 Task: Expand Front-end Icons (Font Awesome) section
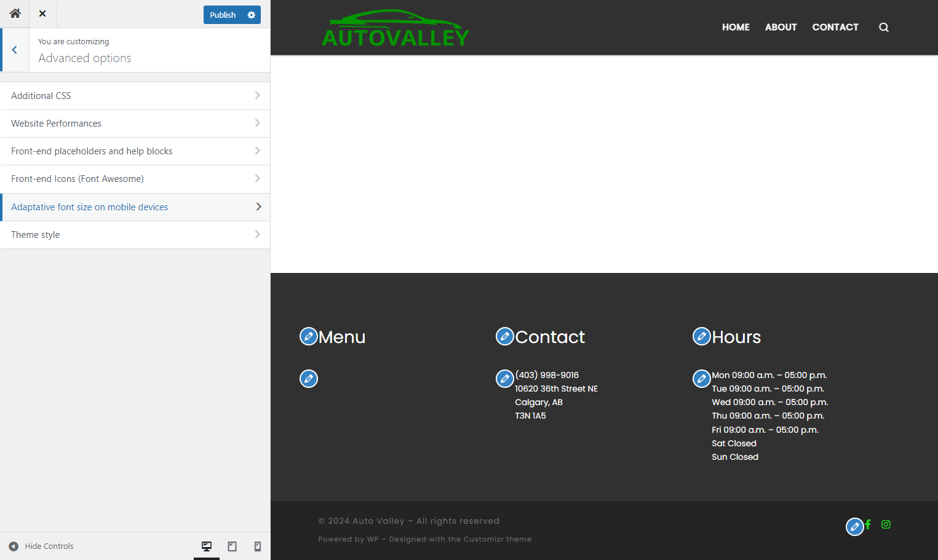click(135, 179)
